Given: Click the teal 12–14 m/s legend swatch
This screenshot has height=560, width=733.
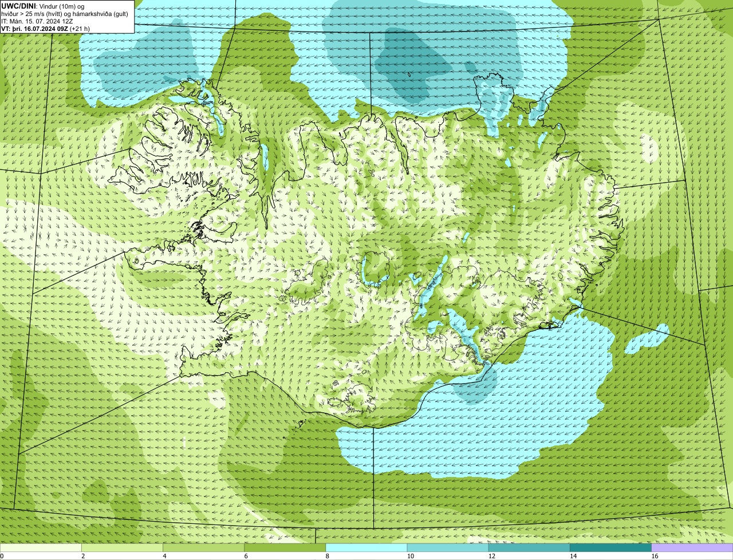Looking at the screenshot, I should pyautogui.click(x=529, y=548).
